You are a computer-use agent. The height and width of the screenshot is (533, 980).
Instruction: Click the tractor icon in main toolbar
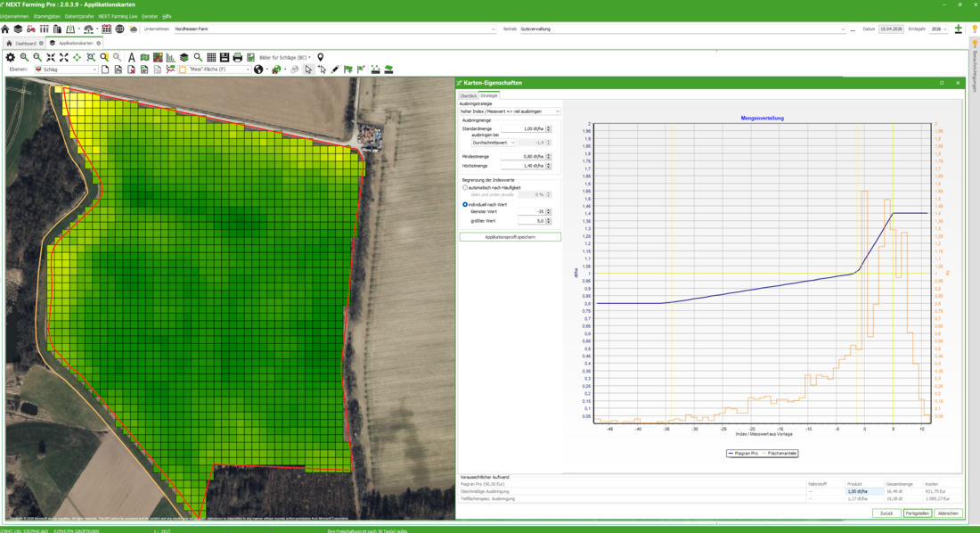31,29
